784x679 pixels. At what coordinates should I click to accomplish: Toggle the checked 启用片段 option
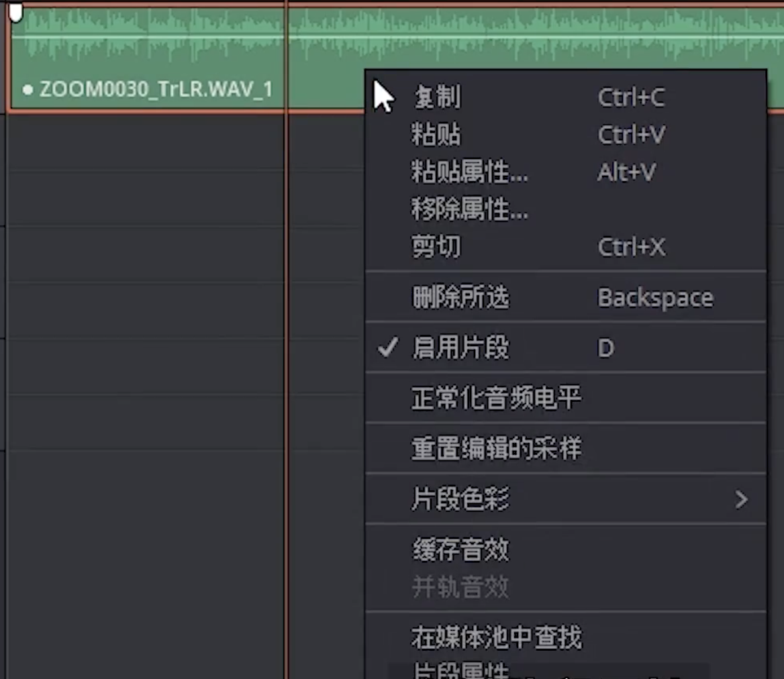(460, 348)
